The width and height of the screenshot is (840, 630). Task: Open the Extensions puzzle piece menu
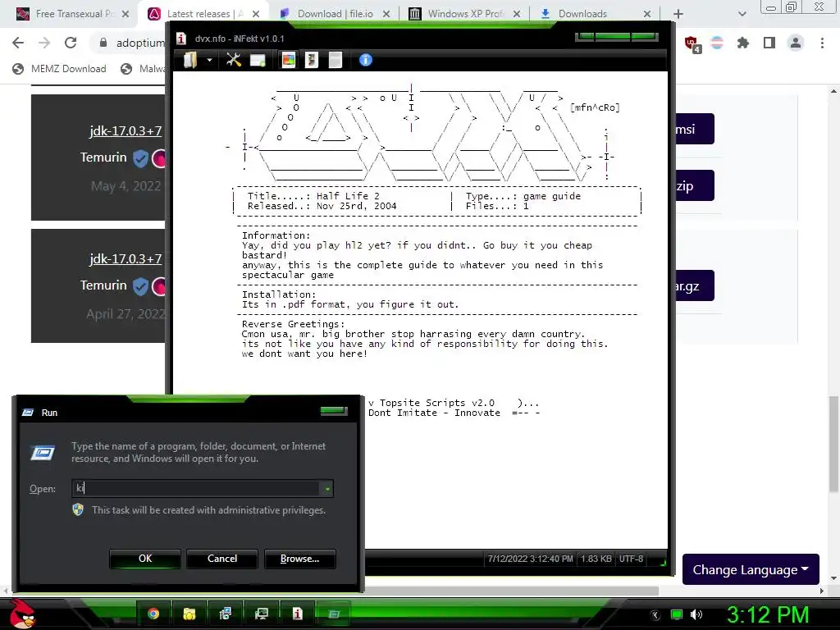coord(743,43)
